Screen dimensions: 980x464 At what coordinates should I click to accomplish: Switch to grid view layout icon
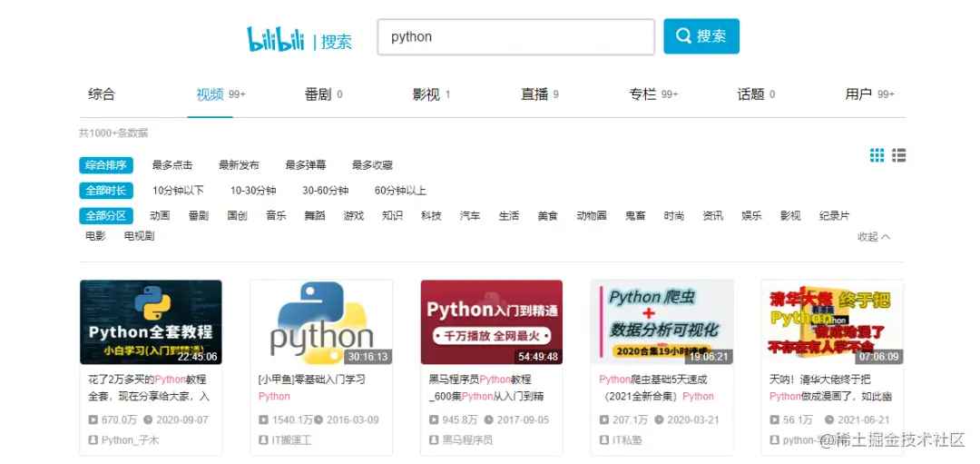[x=877, y=155]
